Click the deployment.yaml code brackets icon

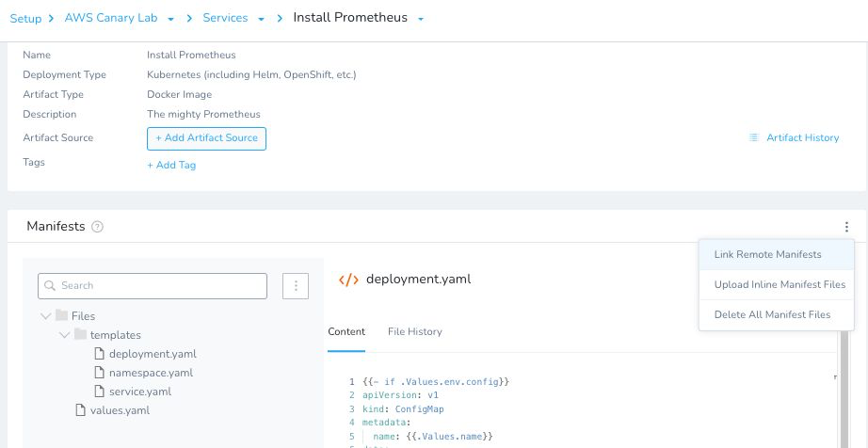[x=348, y=280]
